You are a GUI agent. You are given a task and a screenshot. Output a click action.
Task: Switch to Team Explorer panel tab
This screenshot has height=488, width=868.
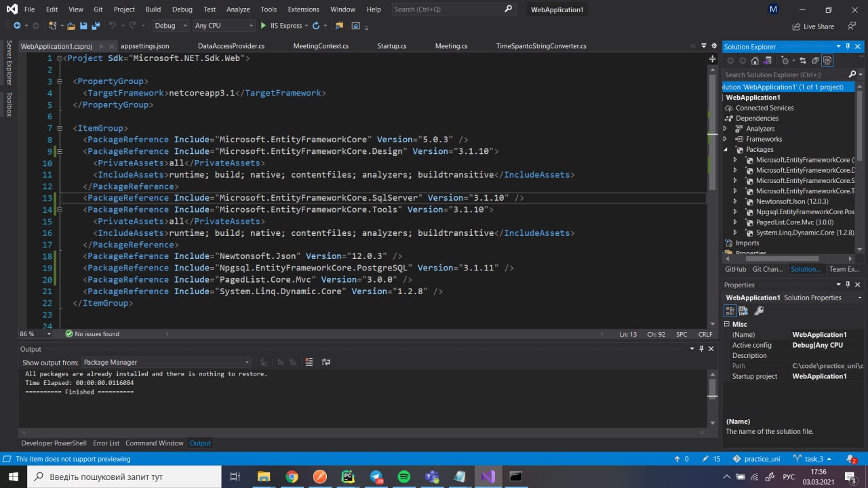(x=844, y=269)
